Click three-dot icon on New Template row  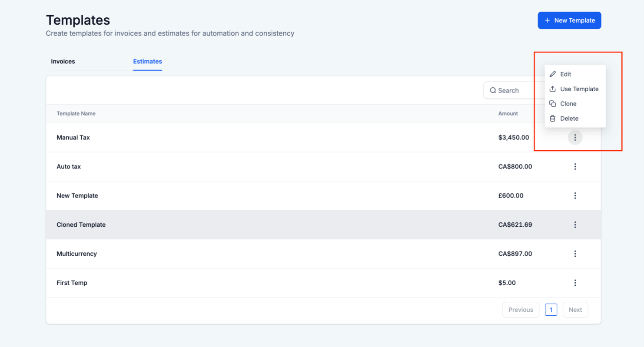(x=575, y=196)
